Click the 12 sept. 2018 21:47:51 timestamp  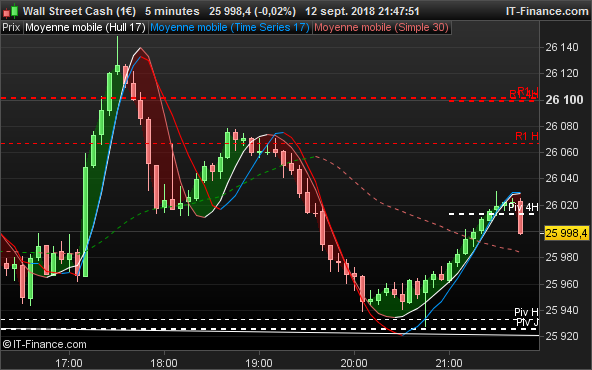click(x=362, y=11)
